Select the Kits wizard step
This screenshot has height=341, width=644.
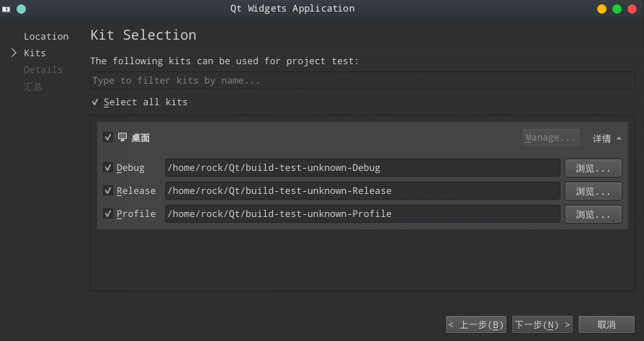point(35,53)
